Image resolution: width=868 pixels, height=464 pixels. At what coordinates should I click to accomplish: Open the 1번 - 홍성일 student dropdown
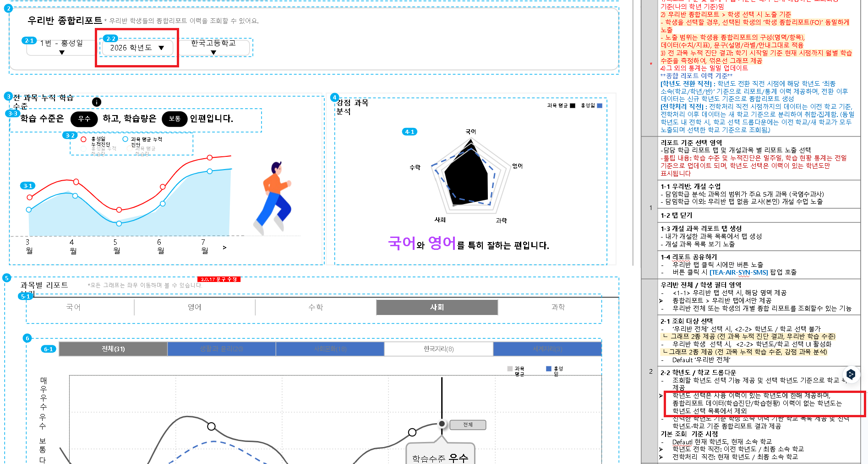coord(61,47)
